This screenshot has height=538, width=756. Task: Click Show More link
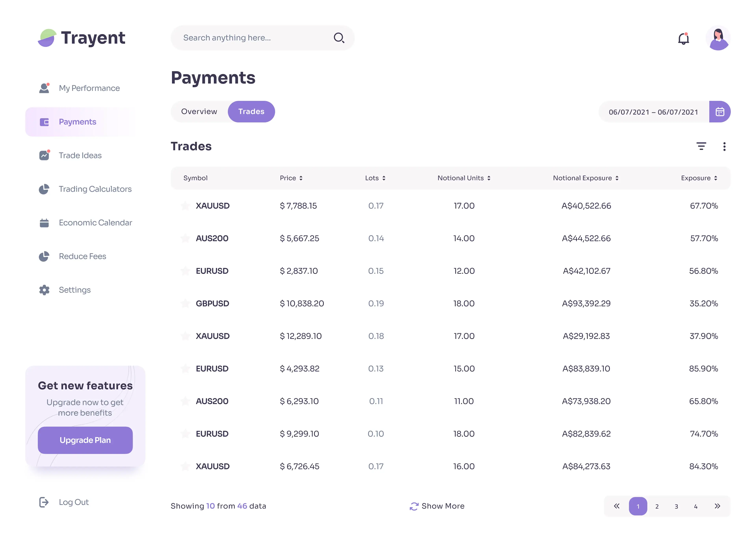pos(437,506)
